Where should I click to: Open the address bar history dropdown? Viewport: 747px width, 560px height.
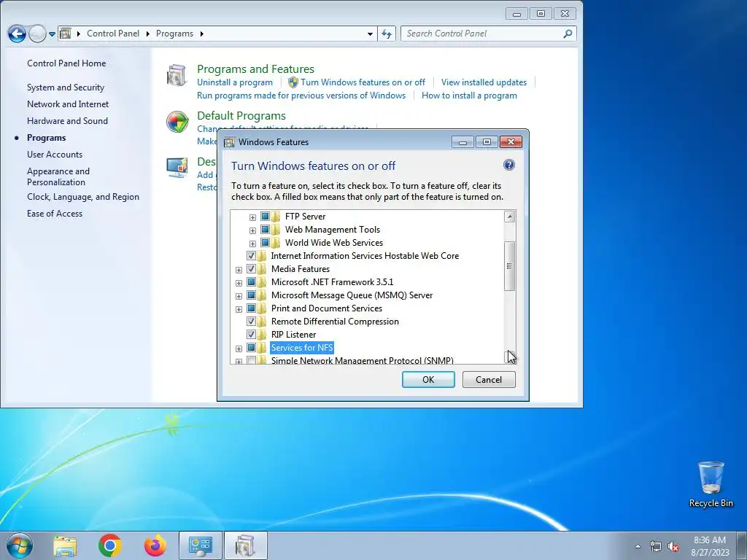click(x=370, y=34)
